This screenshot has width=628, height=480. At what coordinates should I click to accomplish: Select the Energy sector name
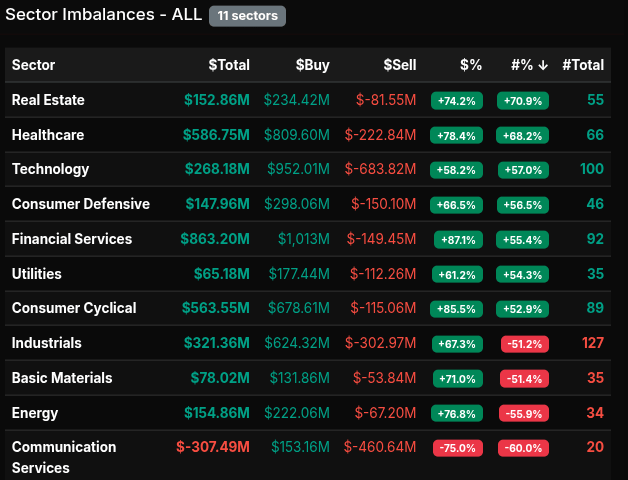(x=35, y=413)
